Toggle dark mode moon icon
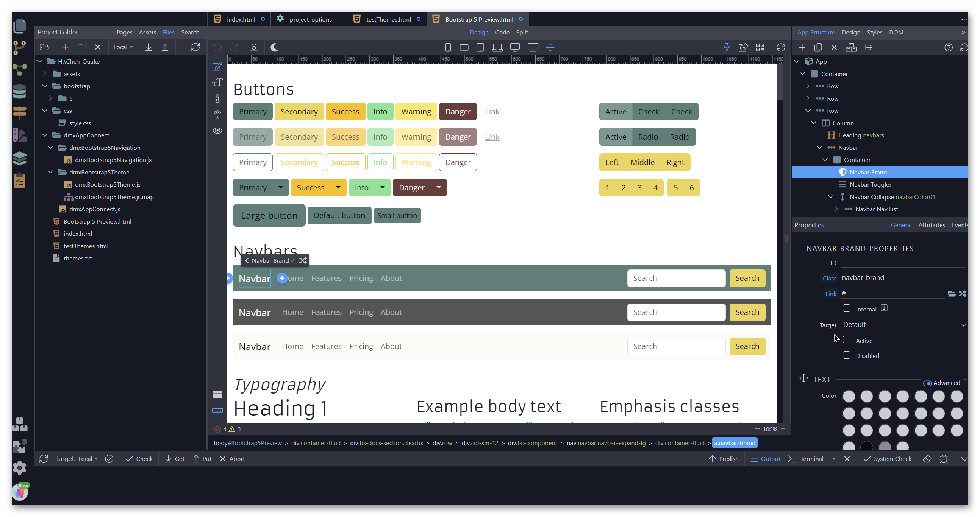Screen dimensions: 980x517 274,47
